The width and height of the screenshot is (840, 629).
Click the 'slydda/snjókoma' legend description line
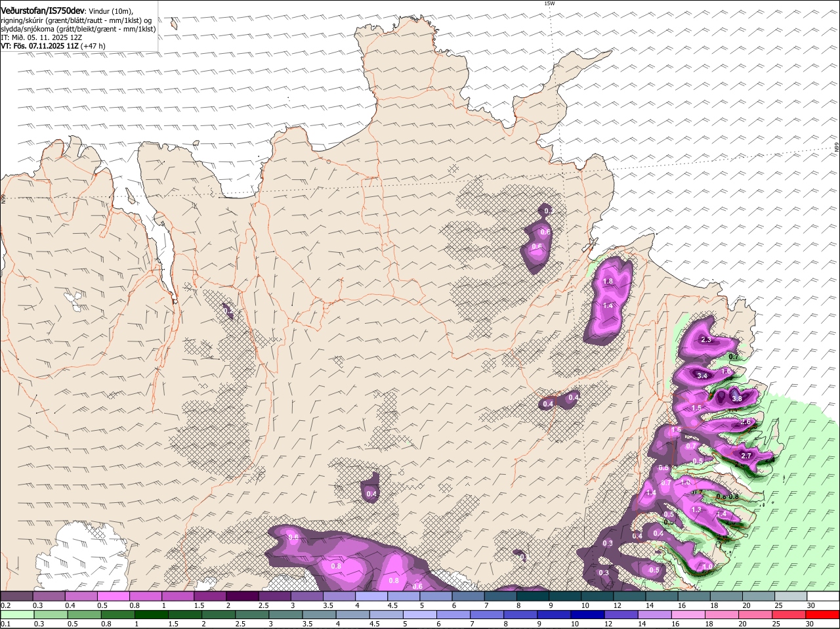78,29
